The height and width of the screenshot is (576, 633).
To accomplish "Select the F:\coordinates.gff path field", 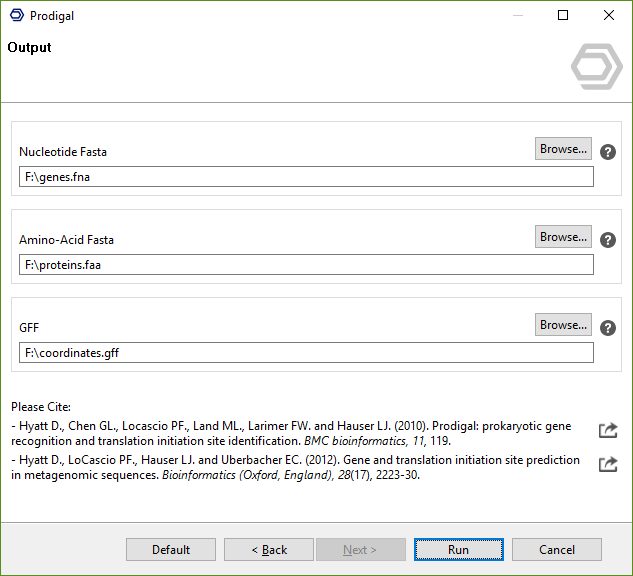I will 306,353.
